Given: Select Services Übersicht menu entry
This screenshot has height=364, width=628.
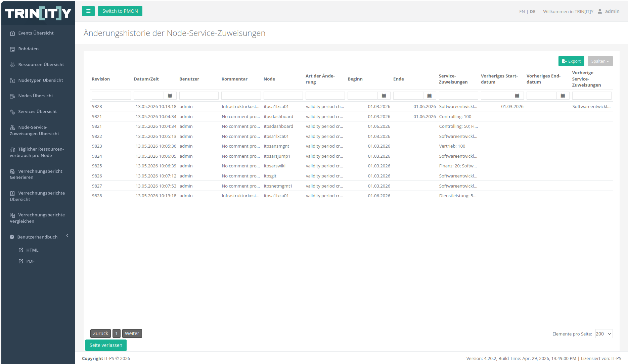Looking at the screenshot, I should pyautogui.click(x=38, y=111).
